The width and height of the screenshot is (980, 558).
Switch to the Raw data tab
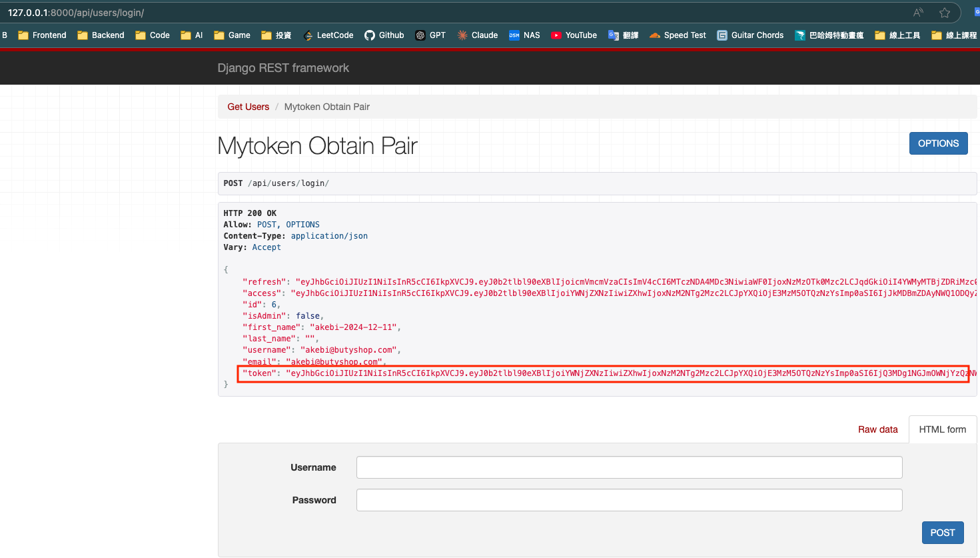[877, 429]
